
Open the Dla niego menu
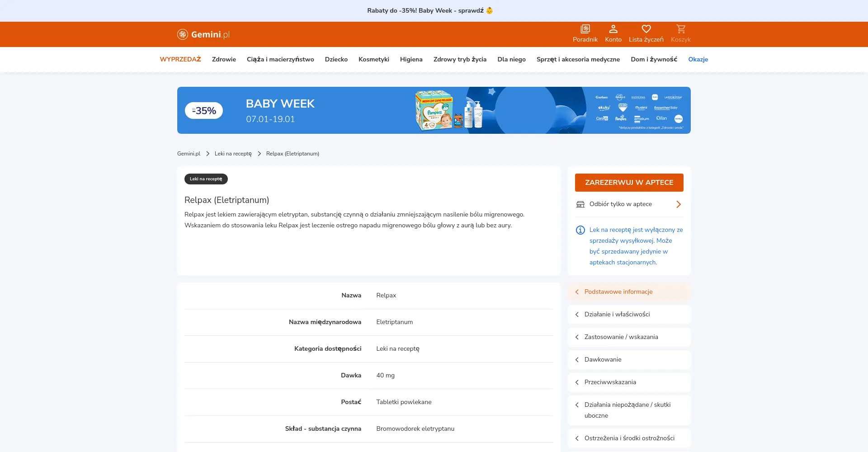pos(511,59)
